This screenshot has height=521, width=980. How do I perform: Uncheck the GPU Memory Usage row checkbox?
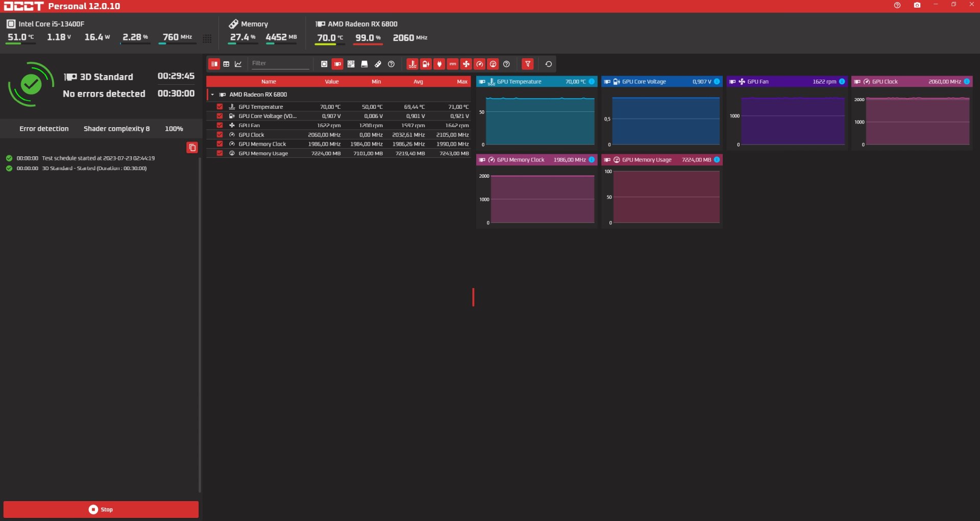click(219, 153)
